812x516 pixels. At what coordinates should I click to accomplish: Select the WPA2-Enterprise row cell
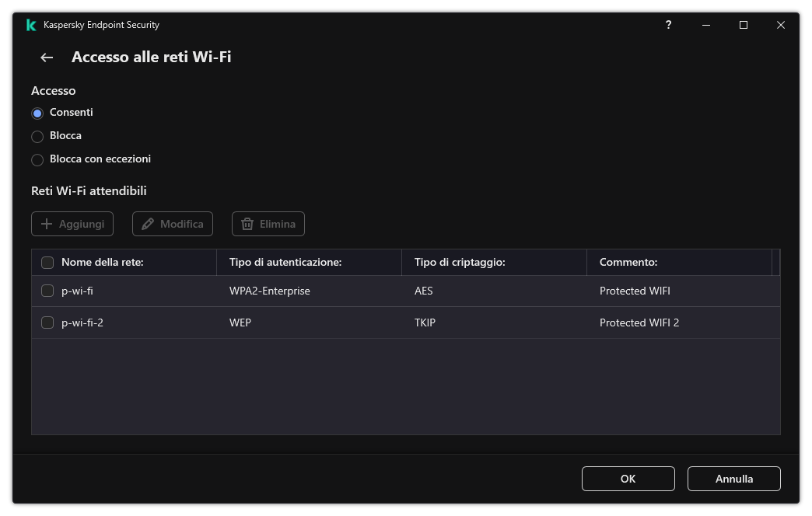(270, 291)
